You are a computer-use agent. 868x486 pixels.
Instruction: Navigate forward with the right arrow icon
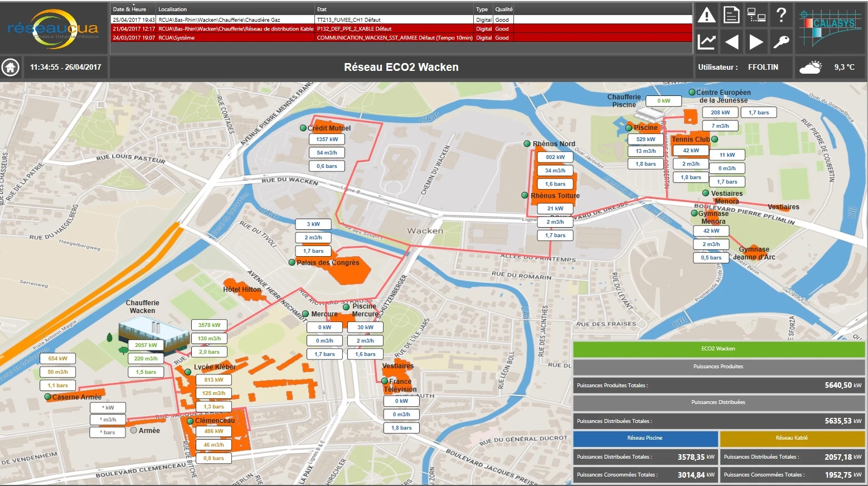(756, 41)
